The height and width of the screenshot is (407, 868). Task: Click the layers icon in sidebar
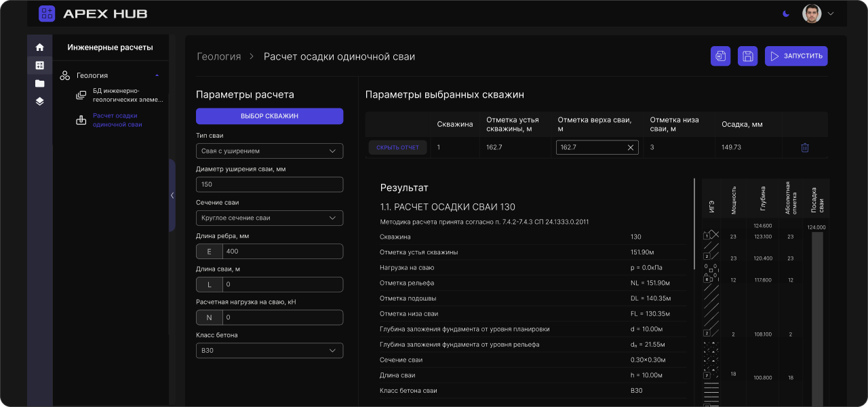point(39,102)
